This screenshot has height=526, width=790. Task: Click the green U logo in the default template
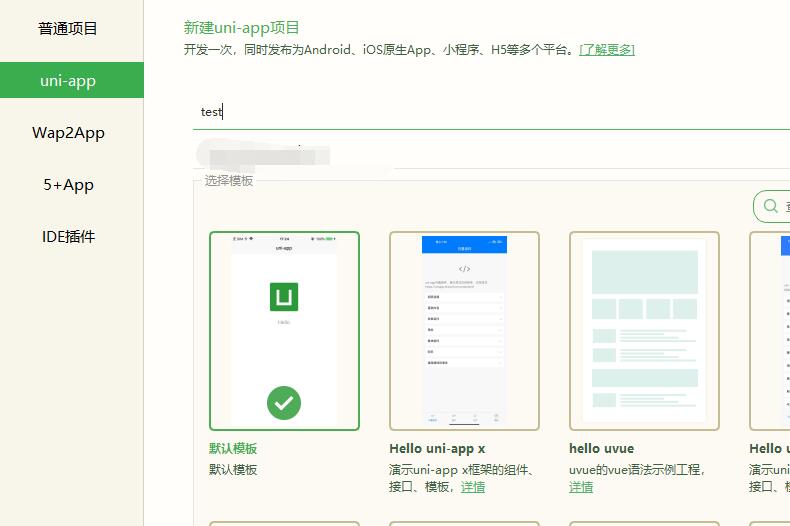pos(284,297)
